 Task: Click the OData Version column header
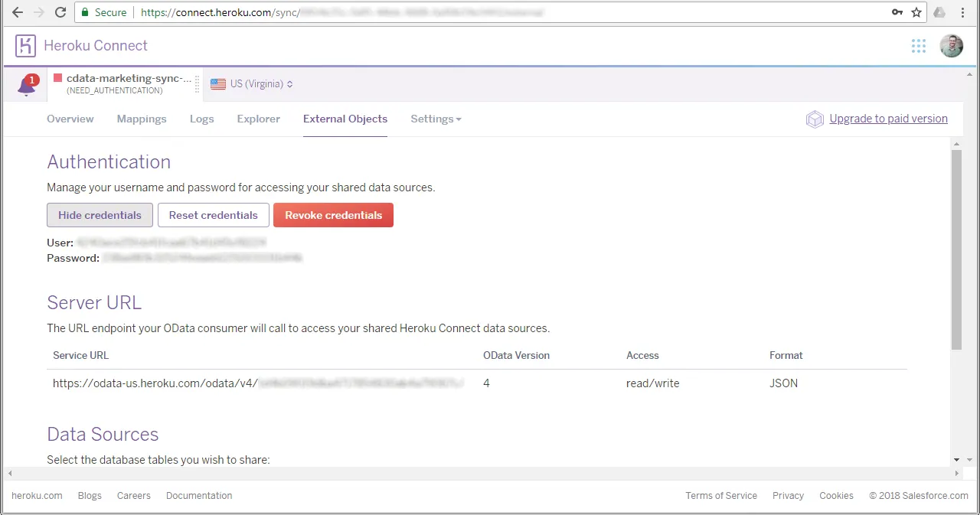[517, 356]
